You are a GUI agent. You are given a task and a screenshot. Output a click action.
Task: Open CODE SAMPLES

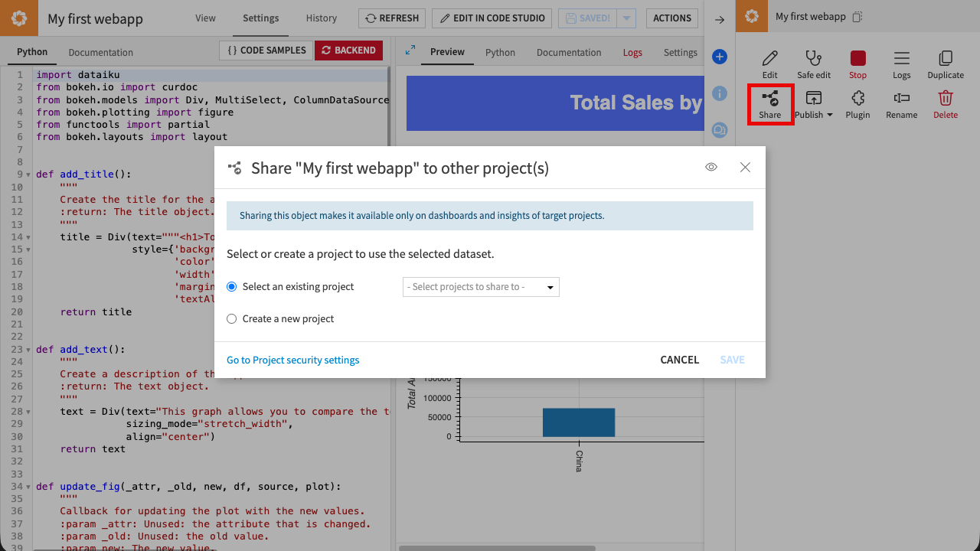click(266, 51)
